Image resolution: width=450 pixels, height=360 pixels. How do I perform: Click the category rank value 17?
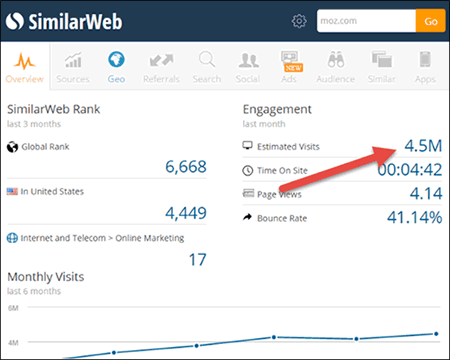pyautogui.click(x=198, y=260)
